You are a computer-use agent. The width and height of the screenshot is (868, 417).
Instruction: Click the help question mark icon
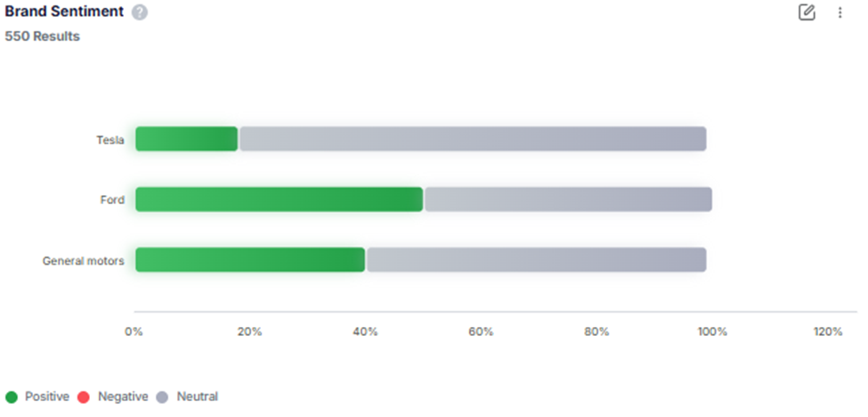(140, 12)
